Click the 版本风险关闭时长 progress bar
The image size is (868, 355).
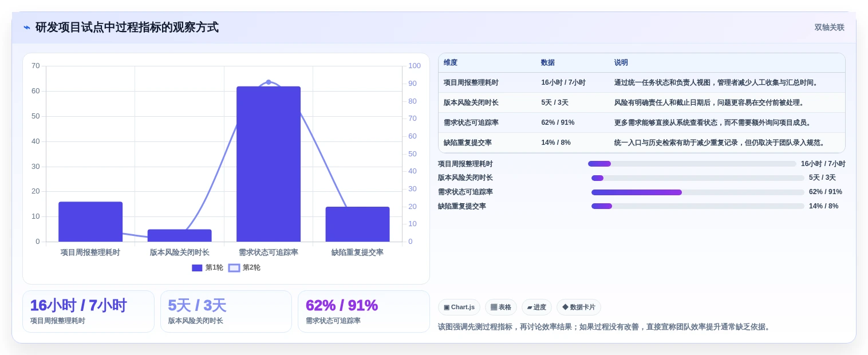coord(698,178)
